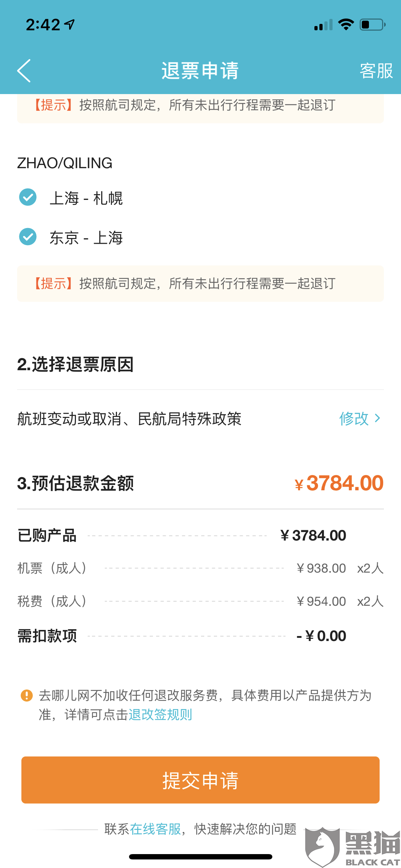Tap the battery status icon
This screenshot has height=868, width=401.
(372, 25)
